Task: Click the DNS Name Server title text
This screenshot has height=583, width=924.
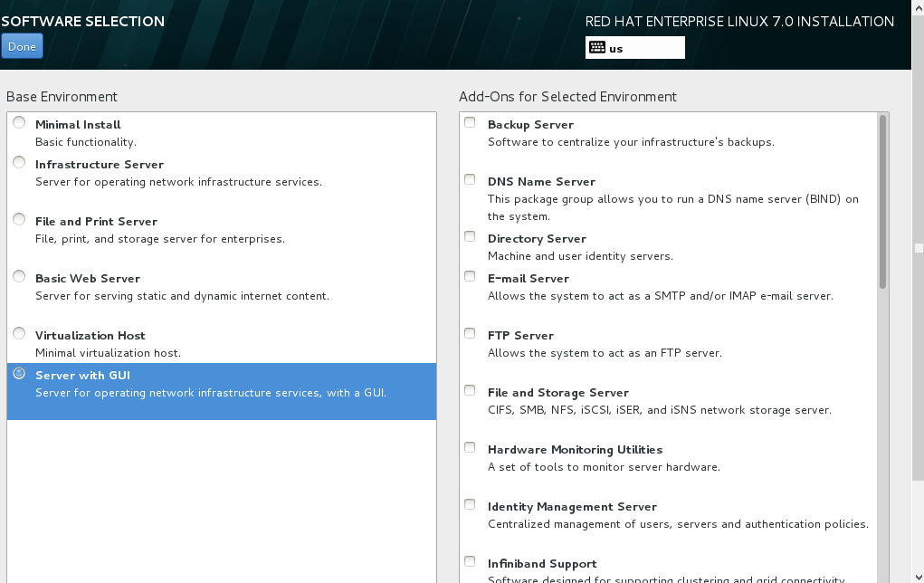Action: (541, 182)
